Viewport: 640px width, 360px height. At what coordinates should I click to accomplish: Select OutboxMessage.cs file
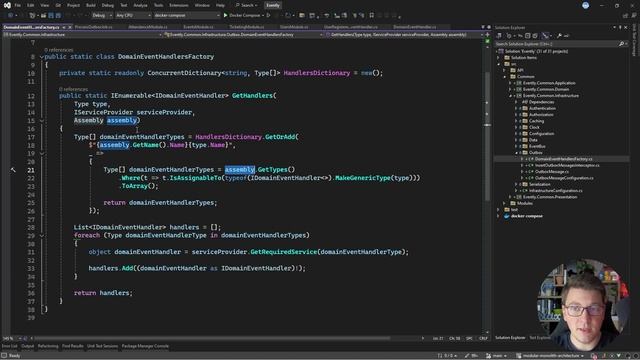[552, 171]
